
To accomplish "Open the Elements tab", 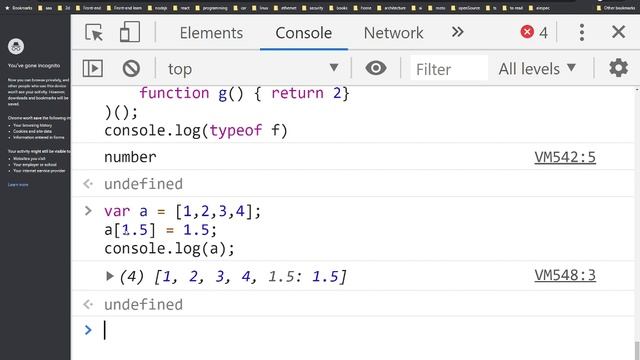I will pos(211,33).
